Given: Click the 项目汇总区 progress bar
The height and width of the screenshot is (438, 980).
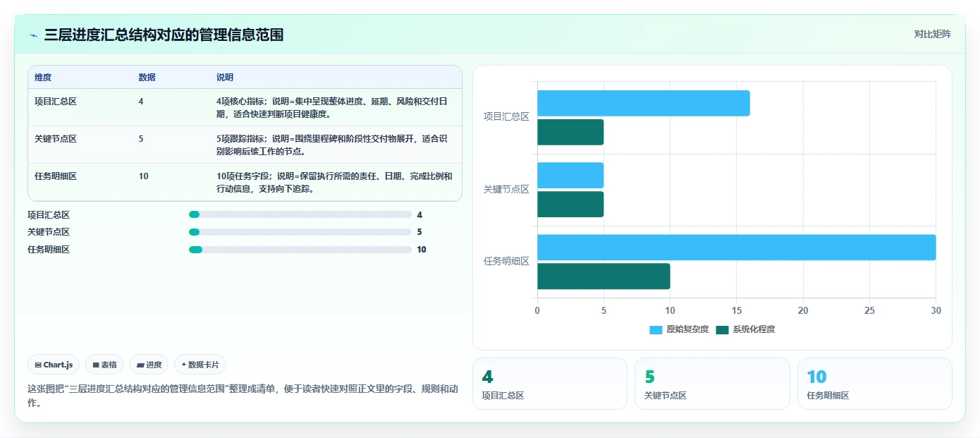Looking at the screenshot, I should click(300, 214).
